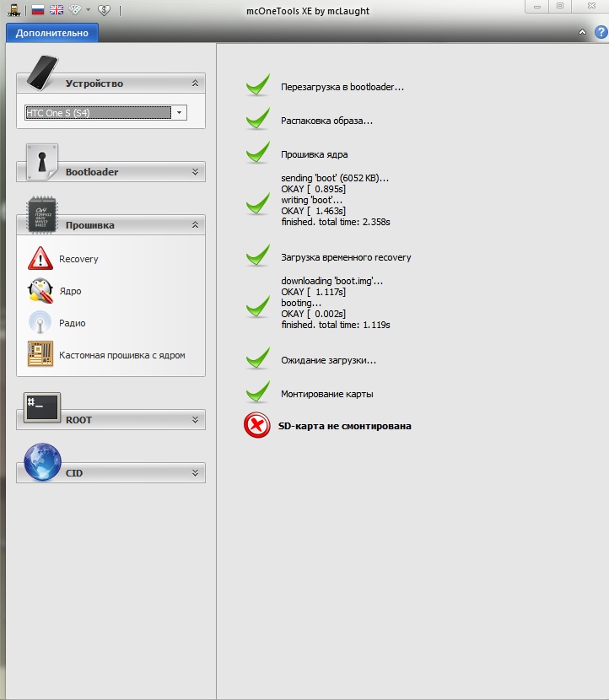Screen dimensions: 609x700
Task: Click checkmark beside Перезагрузка в bootloader
Action: (258, 84)
